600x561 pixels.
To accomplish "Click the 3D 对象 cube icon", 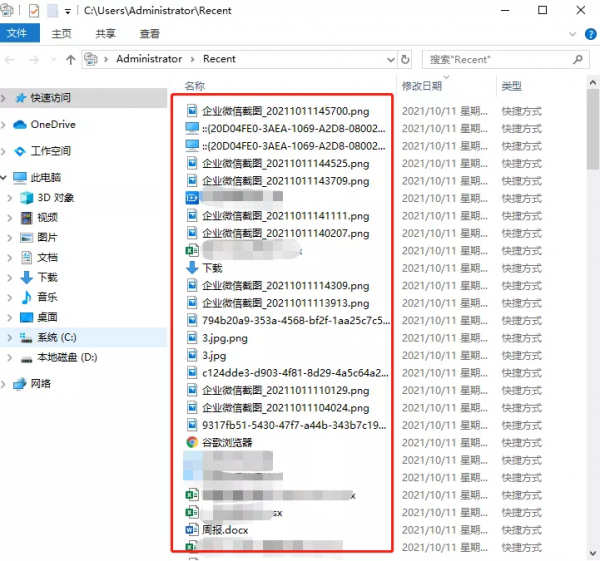I will pyautogui.click(x=26, y=198).
